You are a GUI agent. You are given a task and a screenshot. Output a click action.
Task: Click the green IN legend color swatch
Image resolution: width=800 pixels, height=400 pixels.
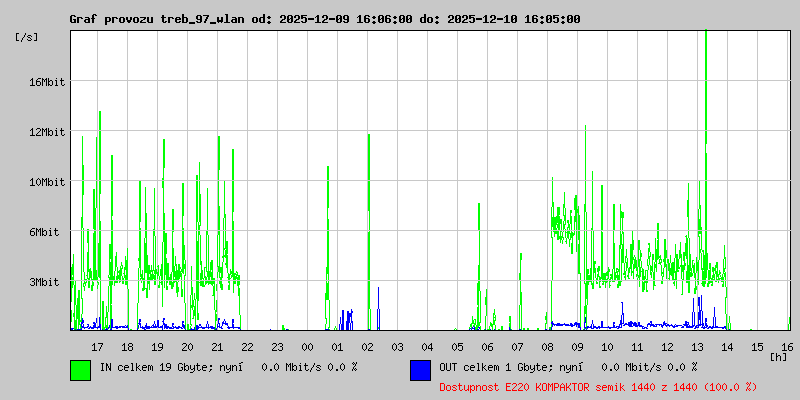[81, 370]
